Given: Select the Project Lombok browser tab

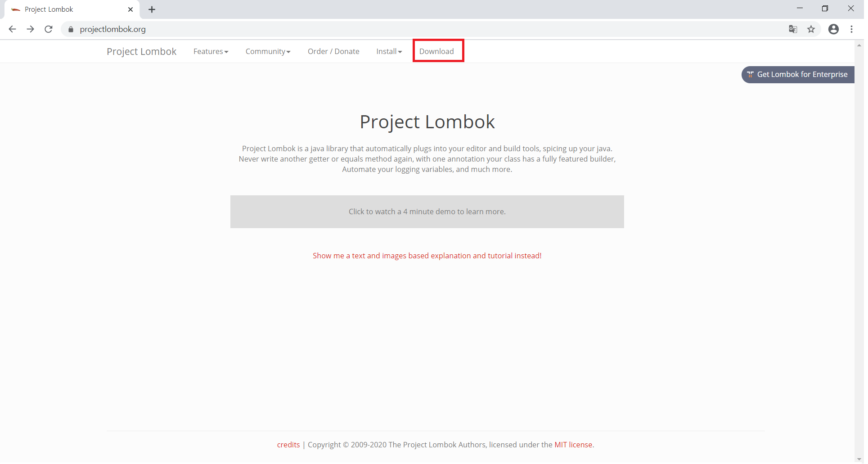Looking at the screenshot, I should (x=72, y=9).
